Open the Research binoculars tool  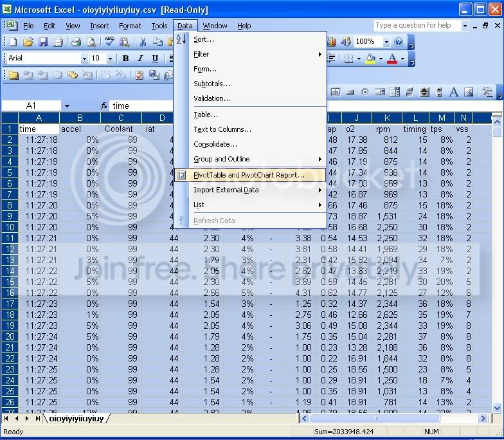pos(125,41)
